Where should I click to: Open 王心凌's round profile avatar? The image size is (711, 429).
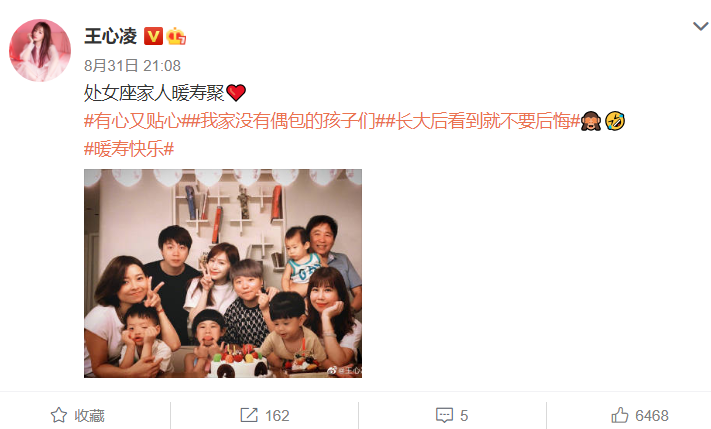40,50
